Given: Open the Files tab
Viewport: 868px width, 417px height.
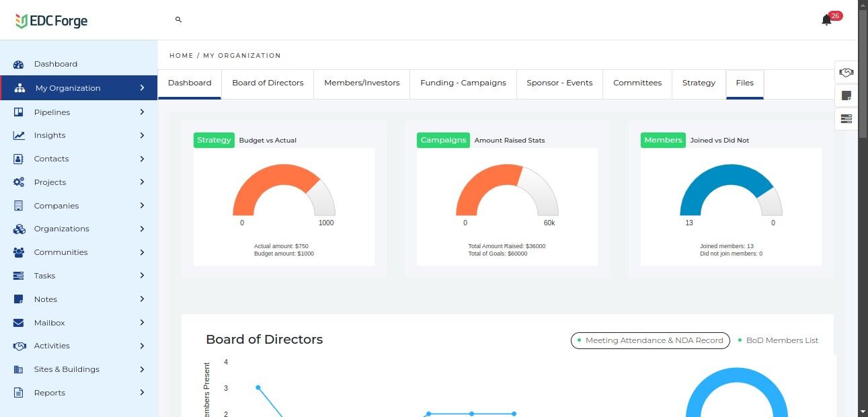Looking at the screenshot, I should point(745,83).
